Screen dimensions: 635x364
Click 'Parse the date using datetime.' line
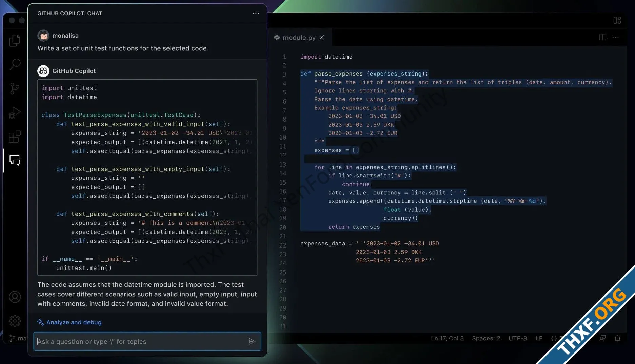click(x=366, y=99)
